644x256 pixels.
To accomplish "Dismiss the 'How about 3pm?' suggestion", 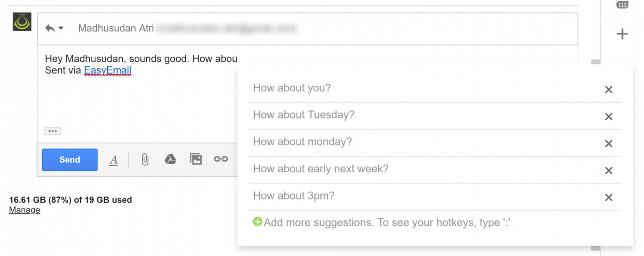I will 608,197.
